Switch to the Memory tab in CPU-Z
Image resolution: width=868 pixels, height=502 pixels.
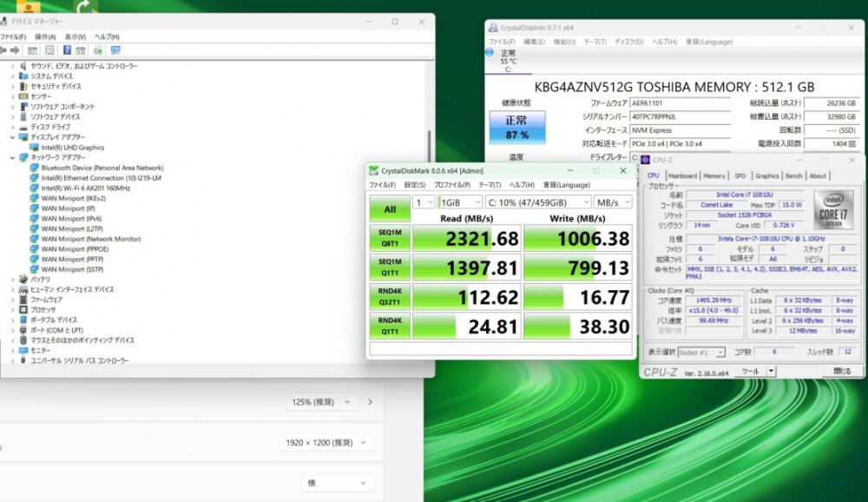[x=714, y=175]
